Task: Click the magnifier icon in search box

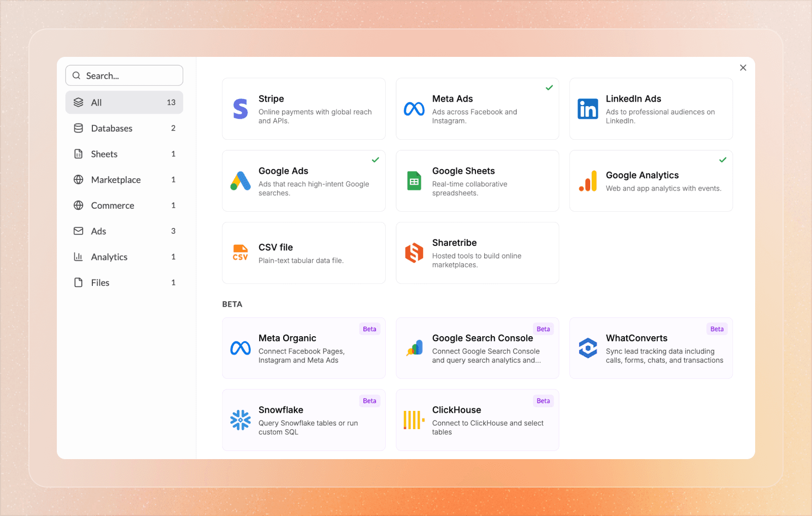Action: click(x=77, y=76)
